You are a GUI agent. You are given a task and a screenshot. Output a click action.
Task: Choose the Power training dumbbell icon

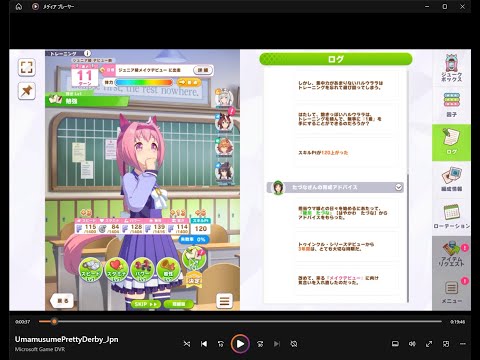(x=142, y=269)
